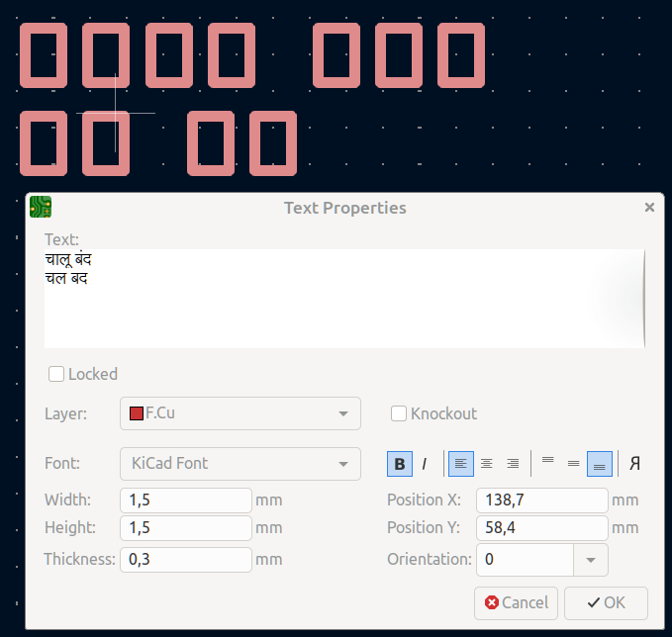Screen dimensions: 672x637
Task: Click the Position X input field
Action: pyautogui.click(x=541, y=500)
